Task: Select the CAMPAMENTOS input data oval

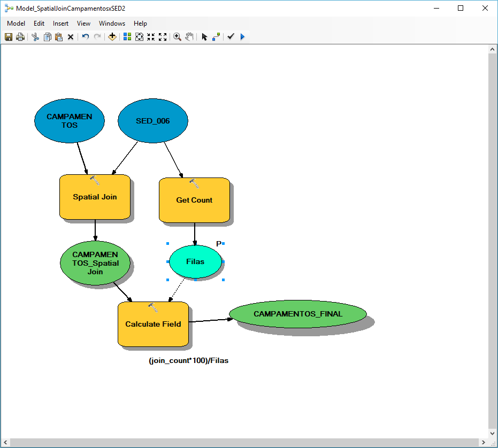Action: (70, 121)
